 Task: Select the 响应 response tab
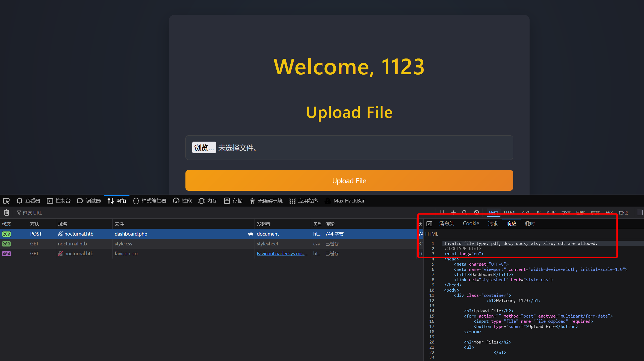click(511, 224)
